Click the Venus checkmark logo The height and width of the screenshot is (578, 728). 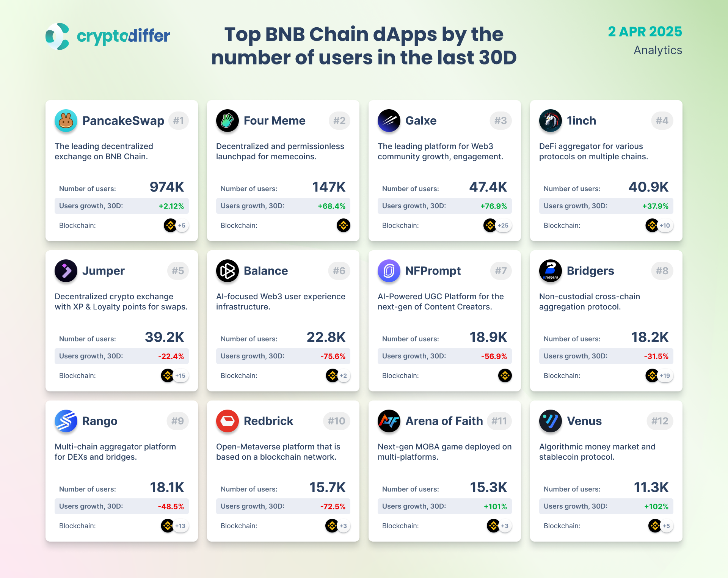pos(551,421)
